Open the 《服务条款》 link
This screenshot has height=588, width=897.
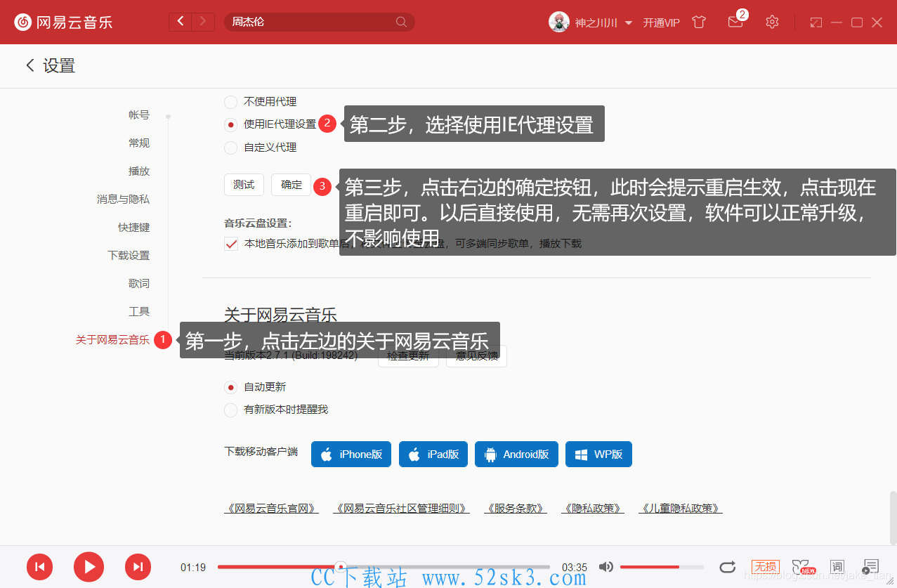click(516, 509)
